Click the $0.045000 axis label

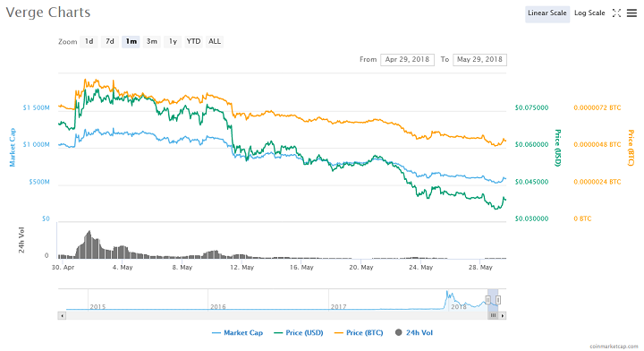[531, 182]
